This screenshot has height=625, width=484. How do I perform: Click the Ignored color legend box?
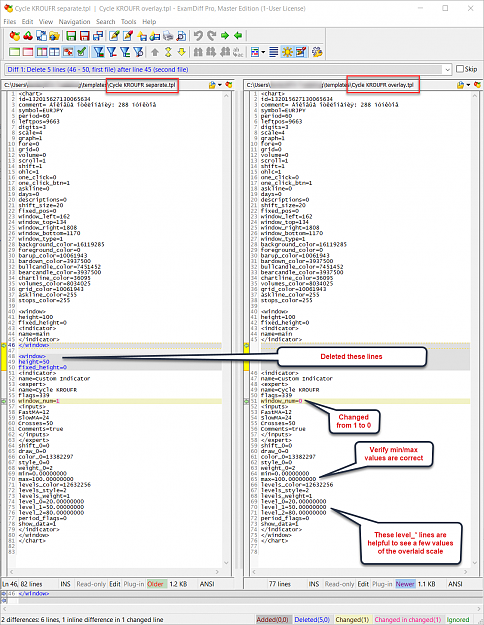click(x=458, y=619)
